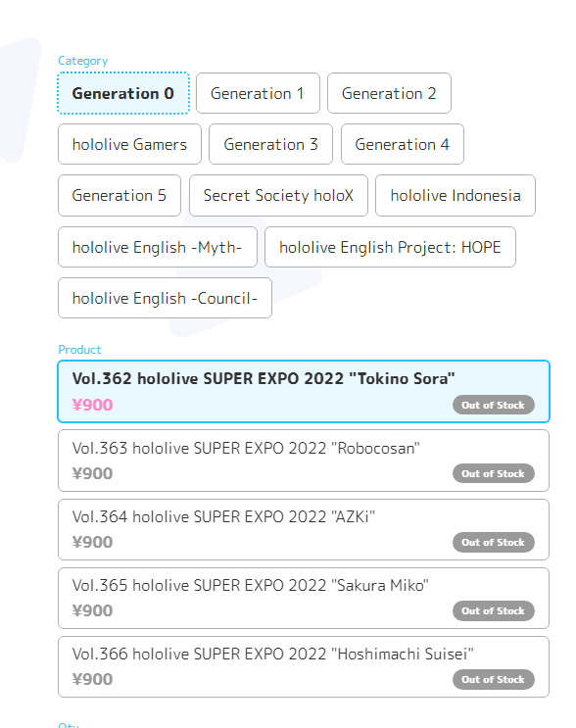Select the Generation 0 category
The image size is (576, 728).
[123, 93]
